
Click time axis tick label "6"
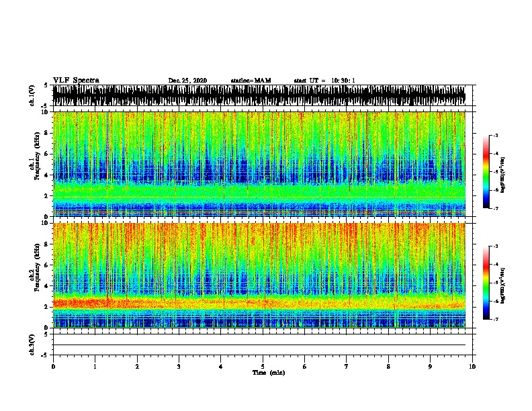point(305,367)
